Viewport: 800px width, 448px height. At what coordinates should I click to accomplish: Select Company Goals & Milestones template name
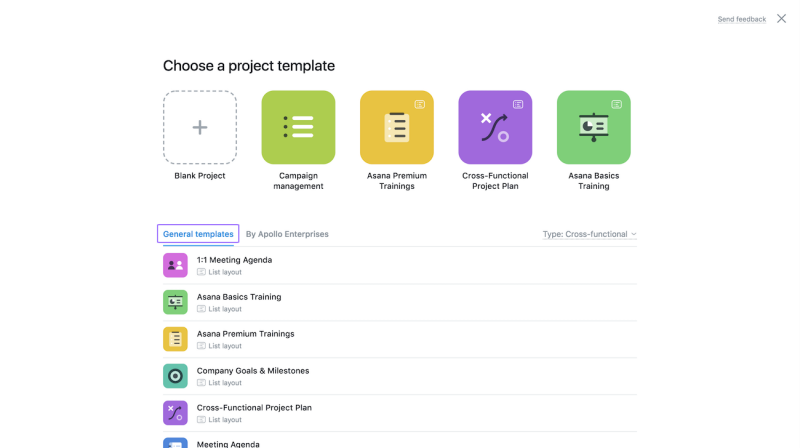[253, 370]
